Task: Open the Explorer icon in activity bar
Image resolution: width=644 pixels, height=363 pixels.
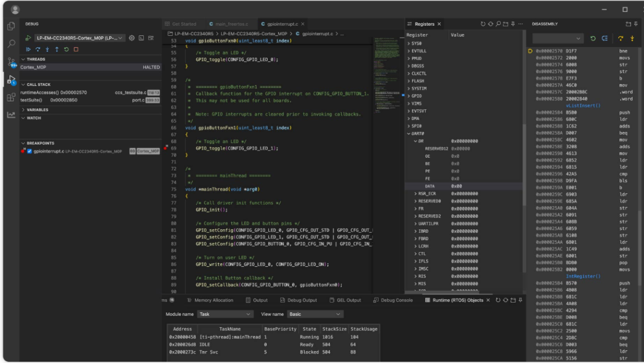Action: 11,26
